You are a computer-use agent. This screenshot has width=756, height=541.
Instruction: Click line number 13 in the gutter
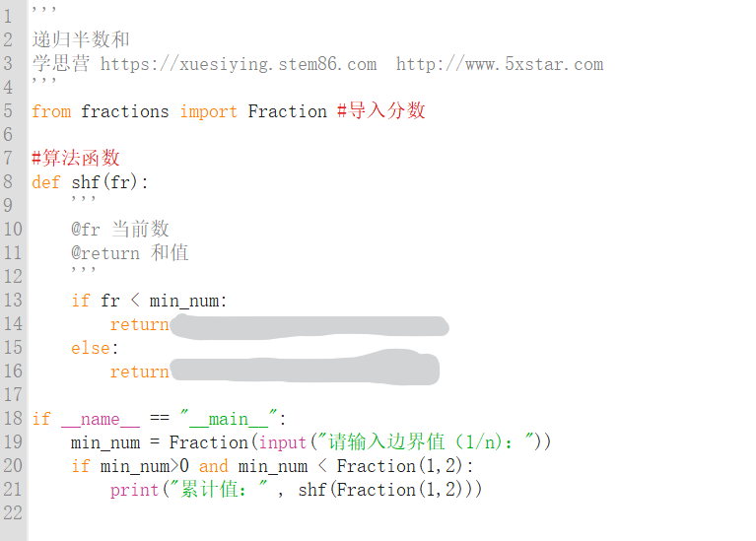[x=13, y=300]
